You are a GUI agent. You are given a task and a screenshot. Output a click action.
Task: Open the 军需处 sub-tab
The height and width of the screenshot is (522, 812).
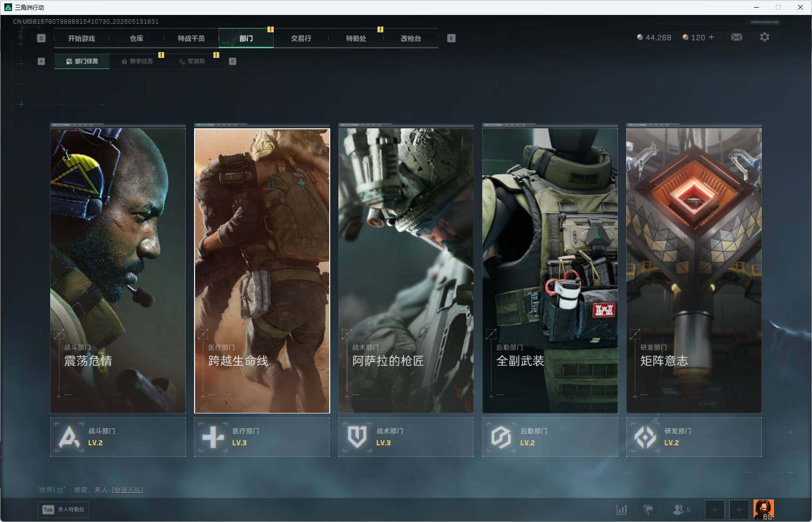point(192,61)
